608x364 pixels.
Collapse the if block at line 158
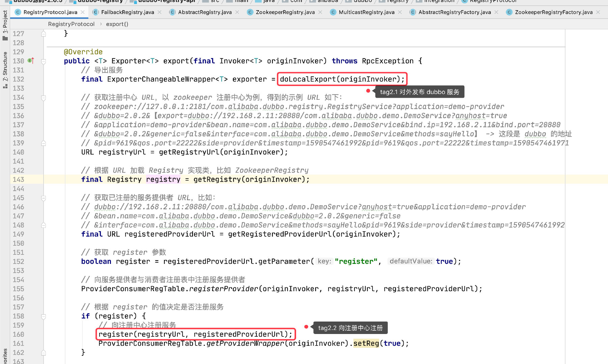point(44,316)
